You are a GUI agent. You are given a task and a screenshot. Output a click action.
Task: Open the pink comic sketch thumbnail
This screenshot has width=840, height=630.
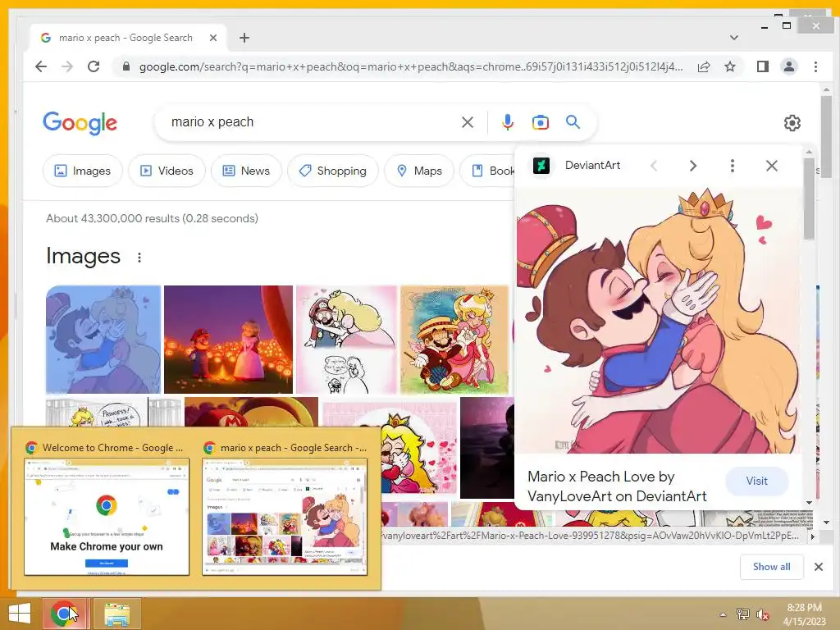(347, 339)
